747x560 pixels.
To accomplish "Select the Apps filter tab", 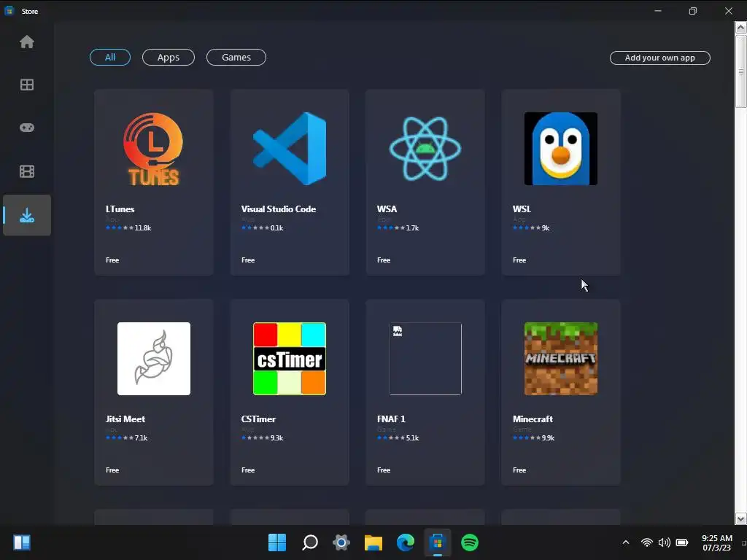I will (169, 57).
